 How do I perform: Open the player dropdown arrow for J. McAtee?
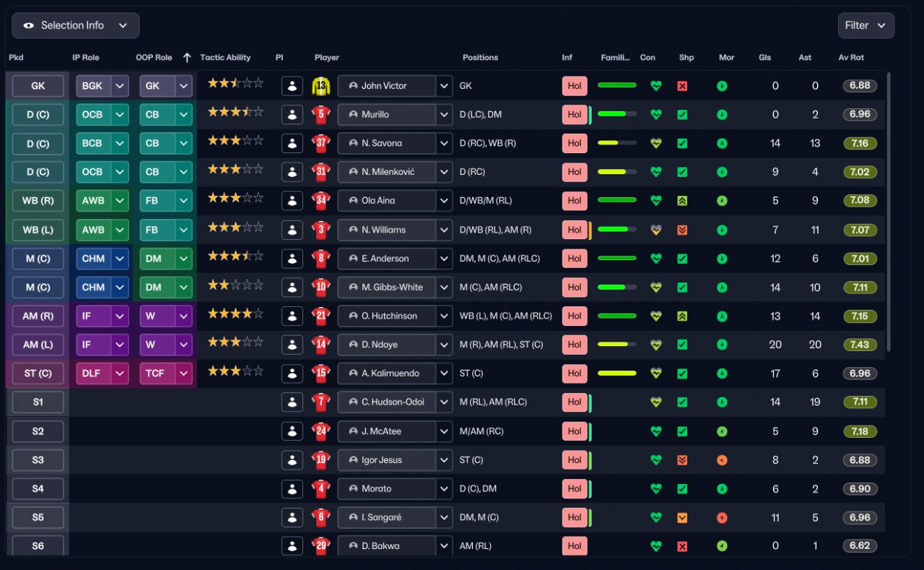[444, 431]
